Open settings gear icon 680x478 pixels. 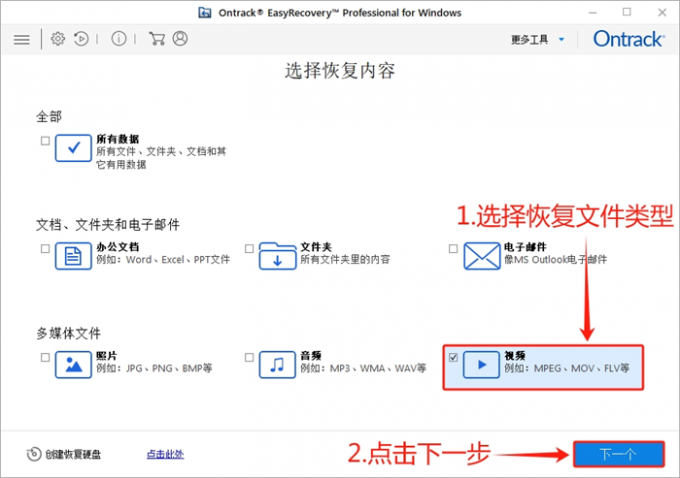[58, 39]
